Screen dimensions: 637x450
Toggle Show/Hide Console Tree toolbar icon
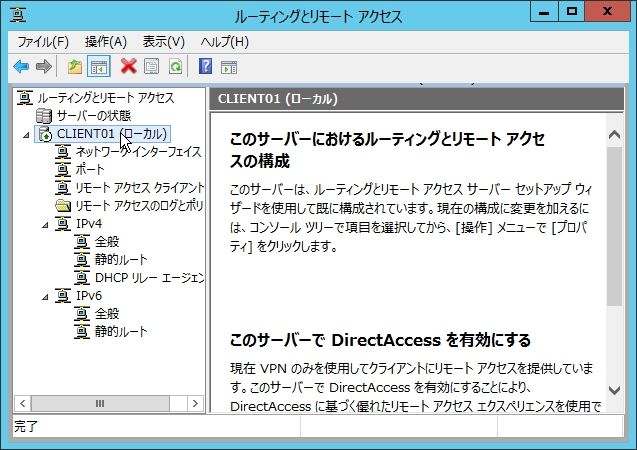(99, 67)
